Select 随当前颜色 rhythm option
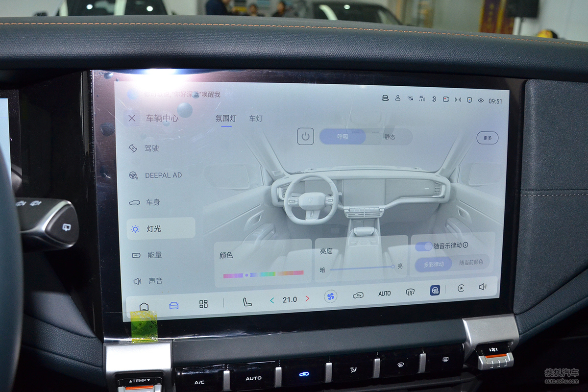This screenshot has height=392, width=588. point(471,262)
